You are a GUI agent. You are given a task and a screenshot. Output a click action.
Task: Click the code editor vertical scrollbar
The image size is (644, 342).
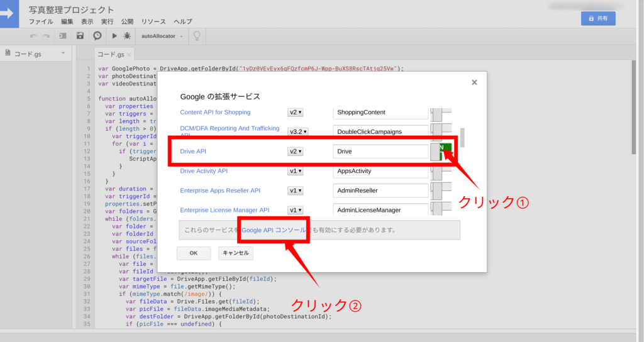click(x=634, y=108)
